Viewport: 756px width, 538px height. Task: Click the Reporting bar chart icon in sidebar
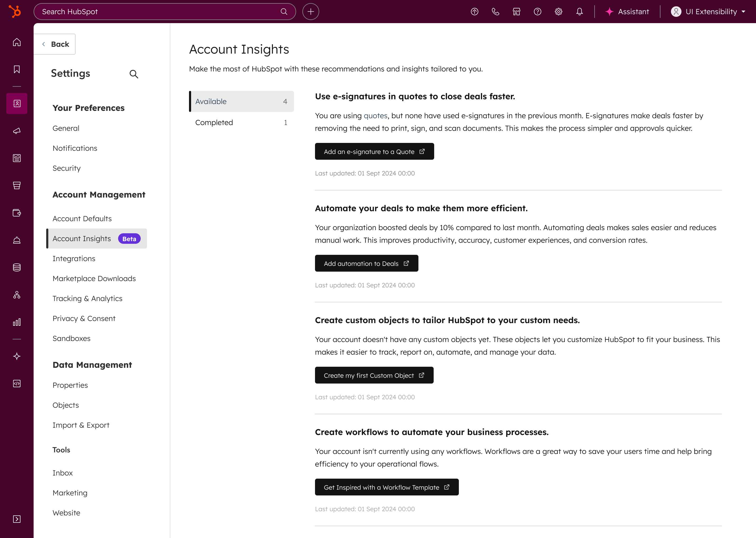[17, 322]
